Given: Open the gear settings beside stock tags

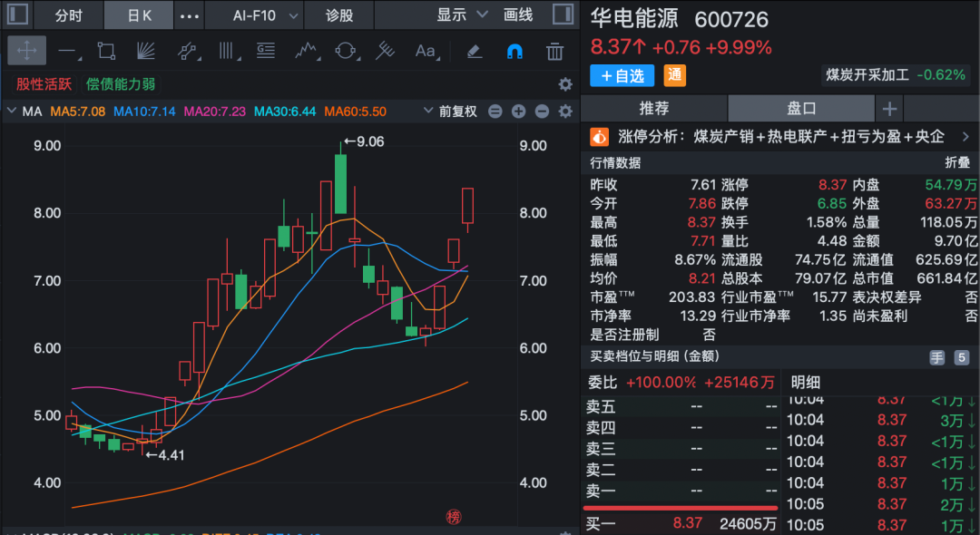Looking at the screenshot, I should (x=565, y=85).
